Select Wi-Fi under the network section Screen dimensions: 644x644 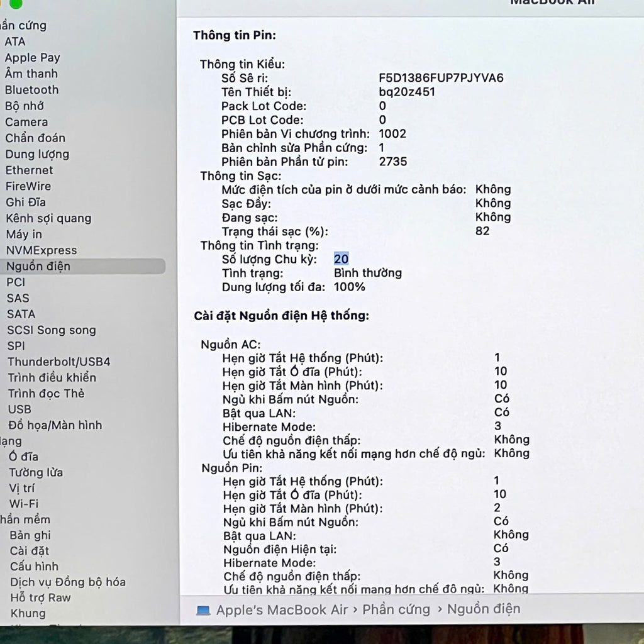[x=23, y=504]
